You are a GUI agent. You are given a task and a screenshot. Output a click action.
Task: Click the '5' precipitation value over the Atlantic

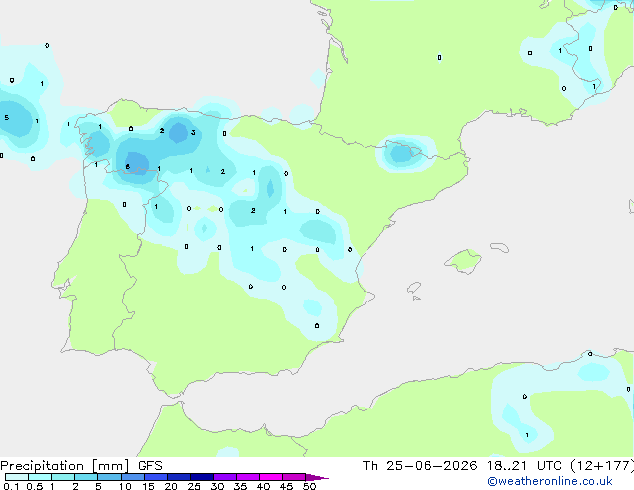[x=6, y=118]
